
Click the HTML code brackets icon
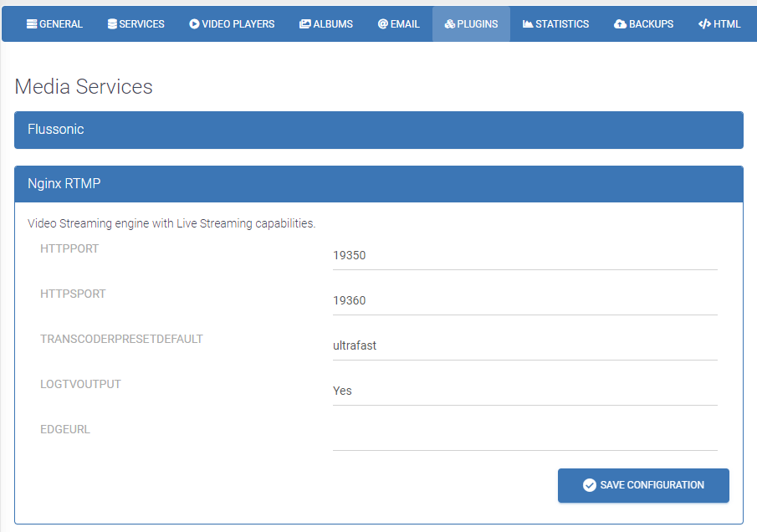(x=704, y=24)
